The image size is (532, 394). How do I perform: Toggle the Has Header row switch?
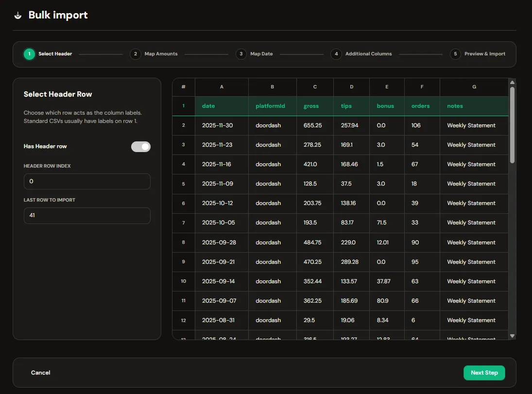(141, 147)
